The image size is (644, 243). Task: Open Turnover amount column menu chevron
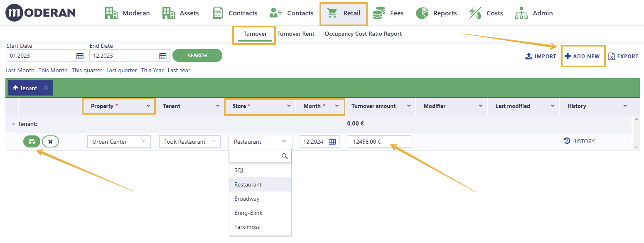pyautogui.click(x=409, y=106)
